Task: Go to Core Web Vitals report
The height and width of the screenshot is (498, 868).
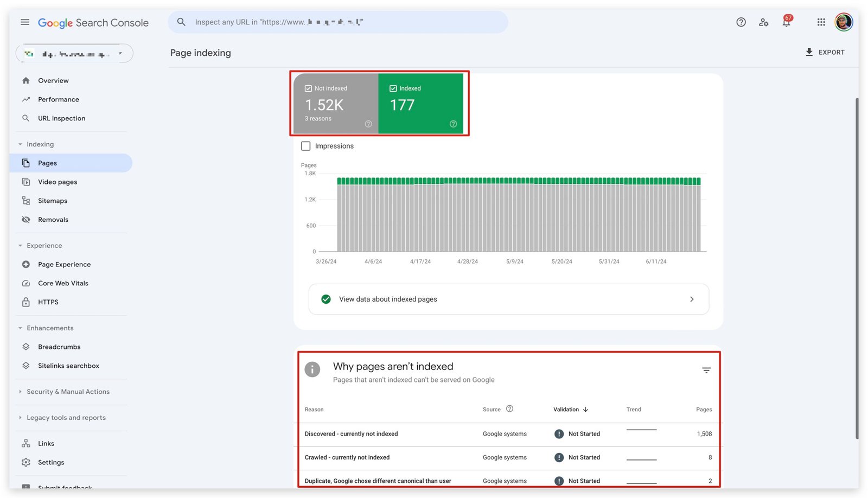Action: [x=63, y=283]
